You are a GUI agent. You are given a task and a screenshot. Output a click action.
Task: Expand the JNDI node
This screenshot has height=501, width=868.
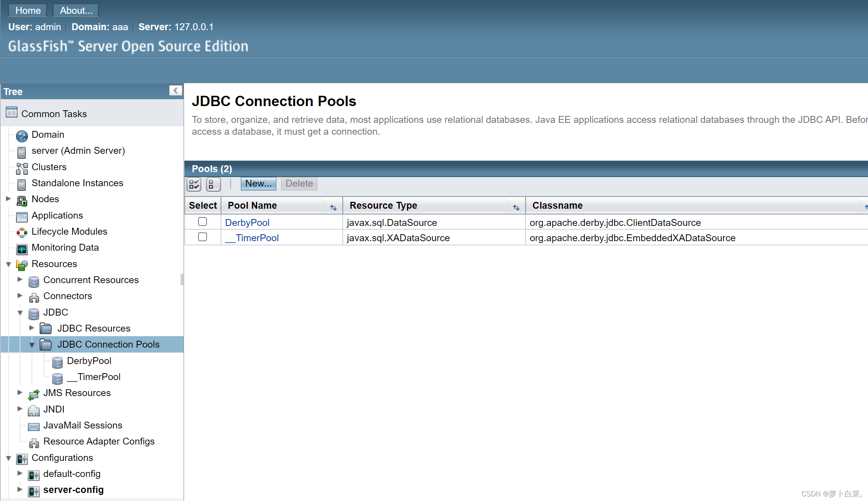click(20, 409)
